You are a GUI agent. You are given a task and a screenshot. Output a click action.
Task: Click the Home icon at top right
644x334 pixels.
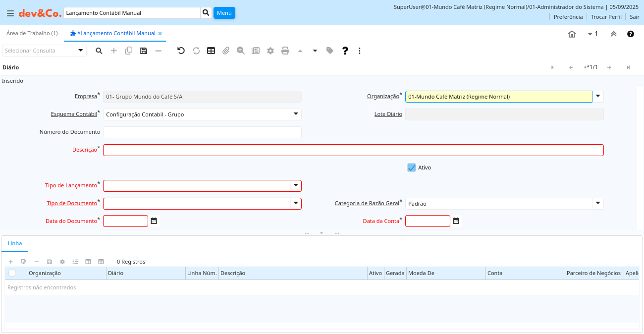(572, 34)
